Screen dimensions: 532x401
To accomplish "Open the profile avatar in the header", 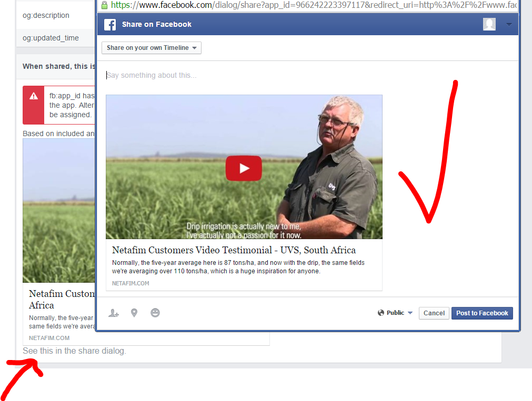I will coord(489,24).
